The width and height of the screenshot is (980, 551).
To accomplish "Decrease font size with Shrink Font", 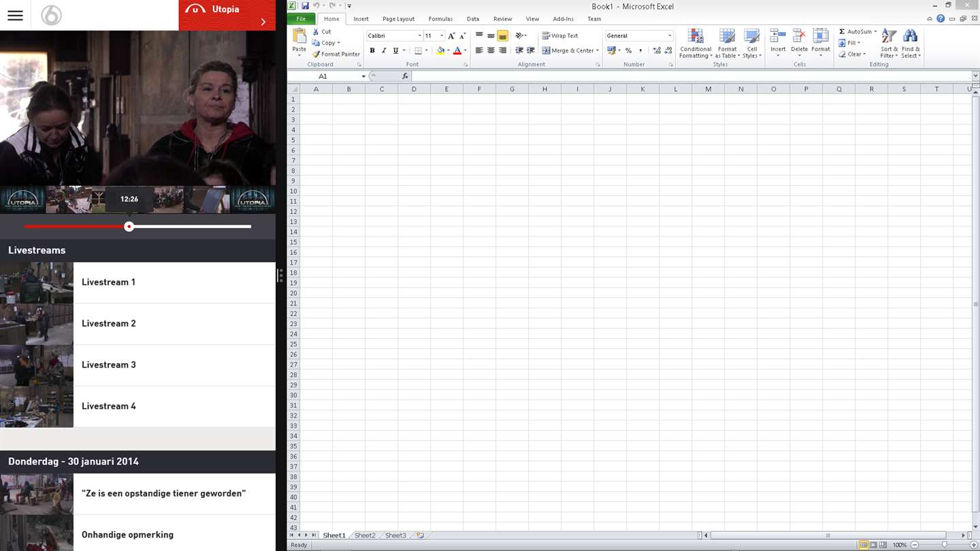I will pyautogui.click(x=463, y=35).
